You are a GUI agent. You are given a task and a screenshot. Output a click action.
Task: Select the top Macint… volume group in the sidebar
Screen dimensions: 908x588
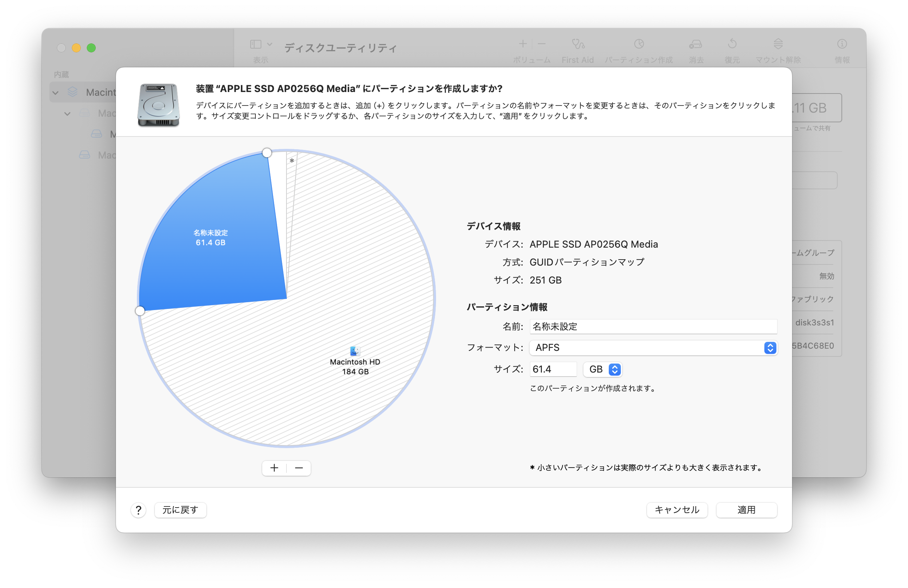pyautogui.click(x=83, y=92)
